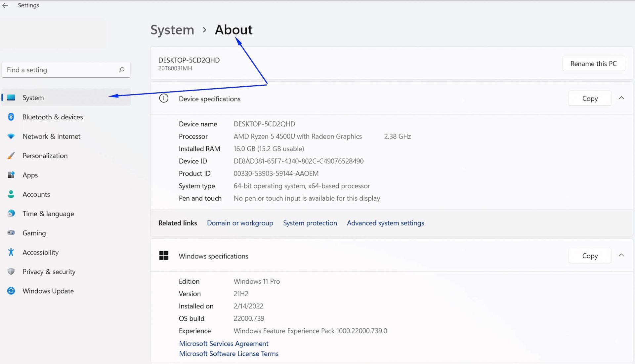Click the About page title

coord(233,30)
